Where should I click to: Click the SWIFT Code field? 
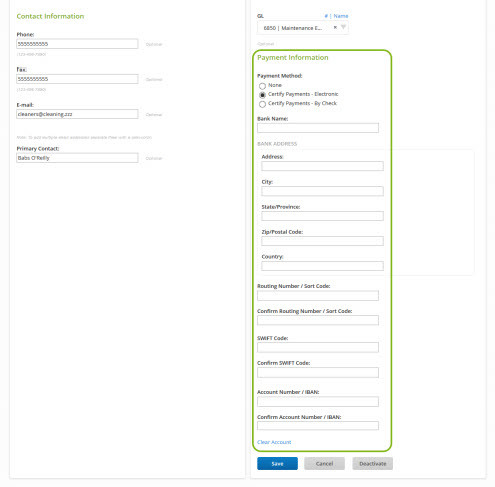pyautogui.click(x=318, y=347)
